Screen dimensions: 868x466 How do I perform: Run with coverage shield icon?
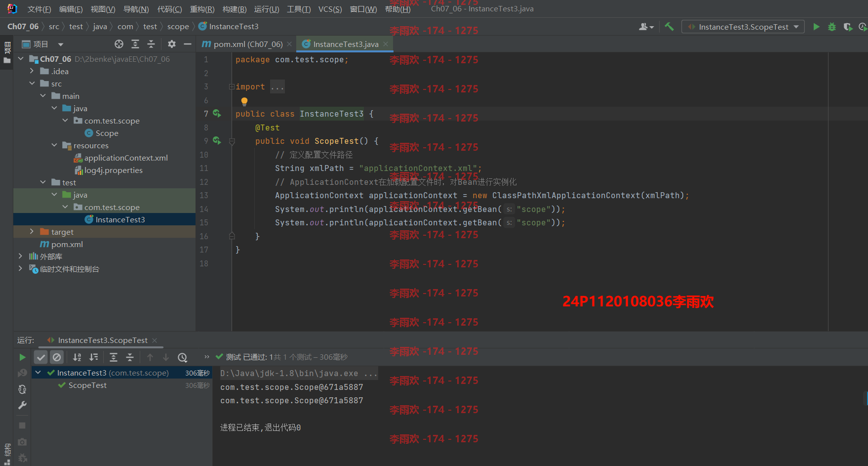pyautogui.click(x=848, y=27)
